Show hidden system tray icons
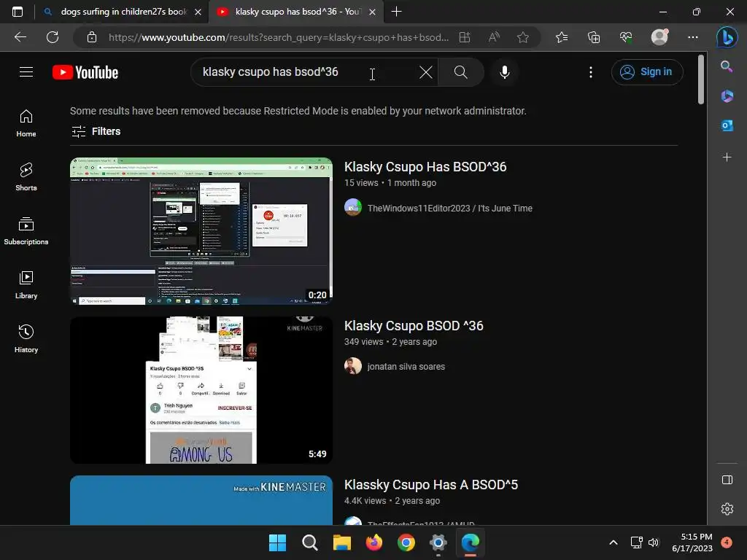Image resolution: width=747 pixels, height=560 pixels. (614, 542)
